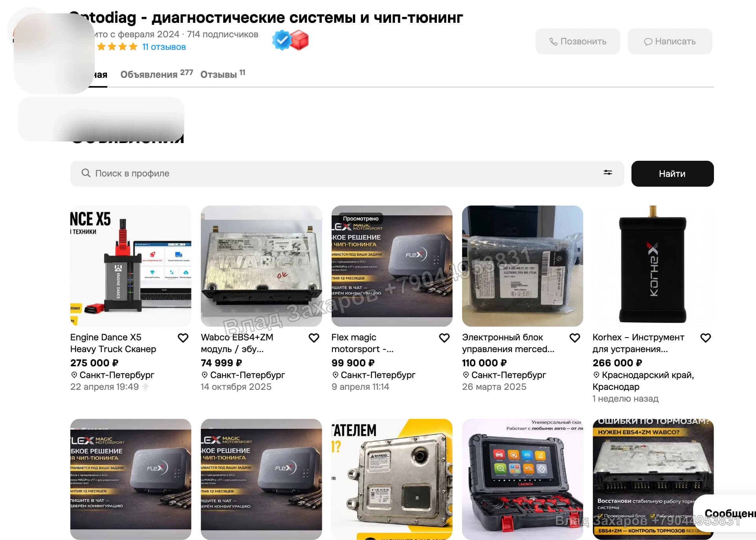Switch to Отзывы 11 tab
This screenshot has height=540, width=756.
(x=223, y=74)
